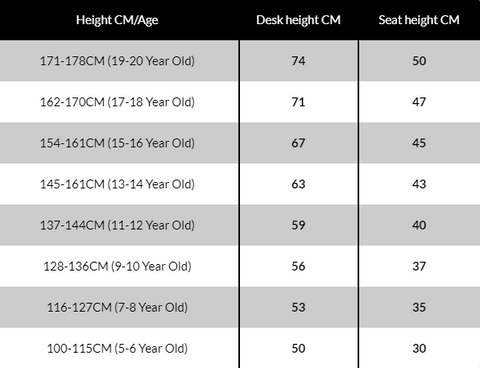Select the 100-115CM (5-6 Year Old) row label
Viewport: 480px width, 368px height.
tap(117, 349)
